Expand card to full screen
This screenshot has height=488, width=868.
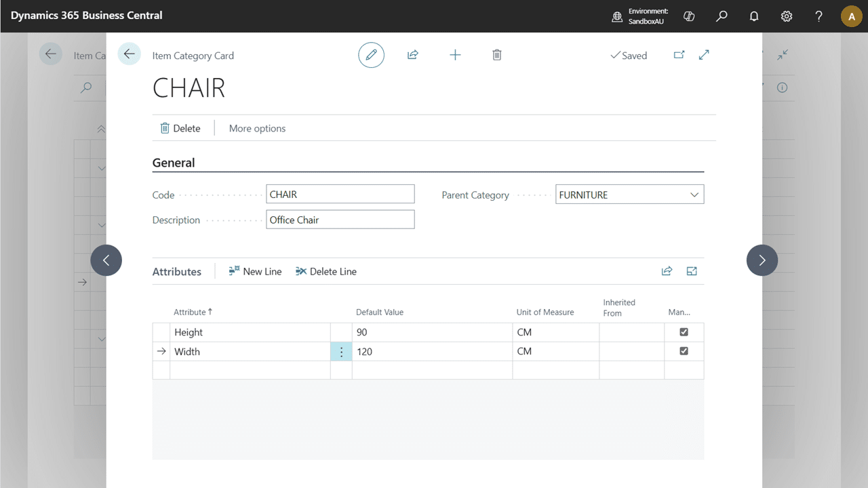(704, 55)
